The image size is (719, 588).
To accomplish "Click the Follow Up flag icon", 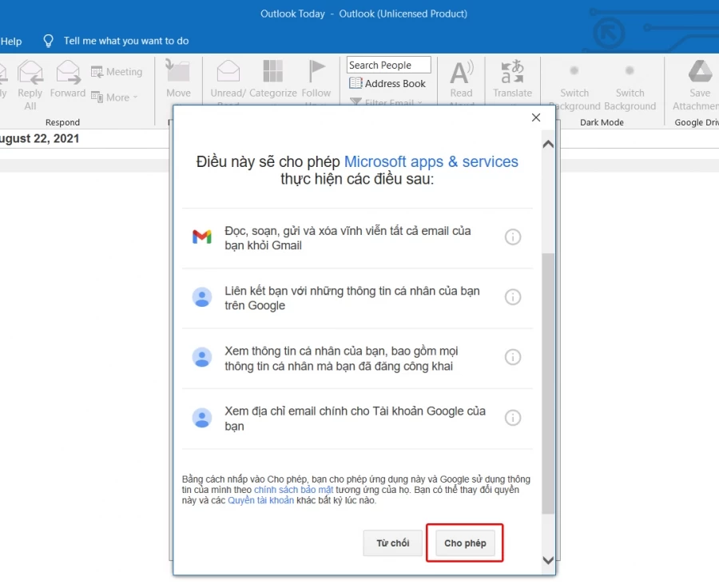I will [x=316, y=71].
